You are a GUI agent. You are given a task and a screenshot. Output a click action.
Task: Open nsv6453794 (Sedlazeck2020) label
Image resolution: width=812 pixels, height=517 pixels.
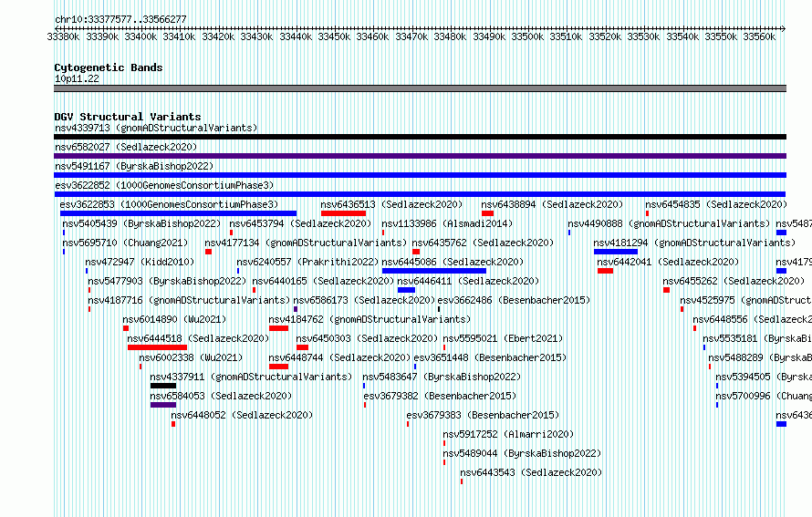pyautogui.click(x=301, y=223)
